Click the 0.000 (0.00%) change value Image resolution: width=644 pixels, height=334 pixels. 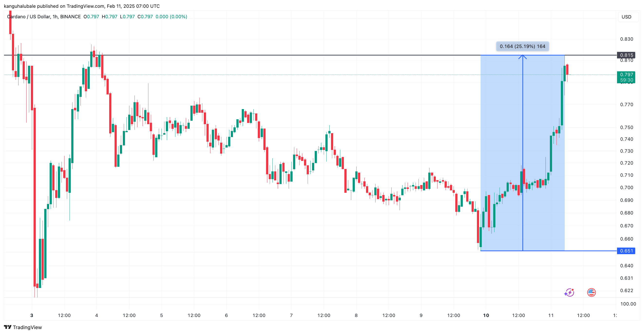(171, 17)
